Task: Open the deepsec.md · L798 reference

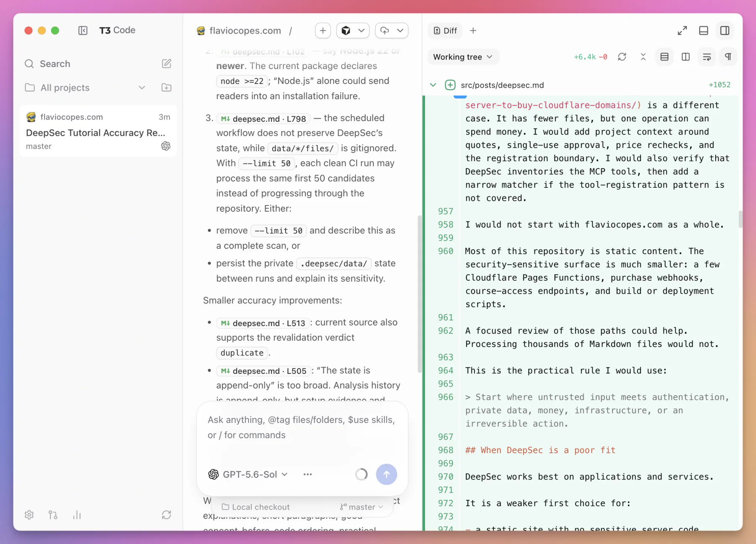Action: pyautogui.click(x=263, y=119)
